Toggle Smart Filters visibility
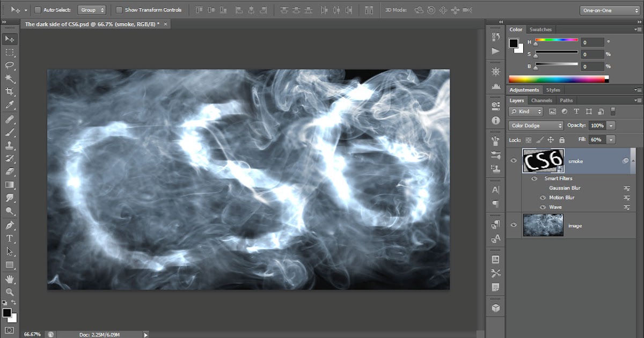The image size is (644, 338). point(535,178)
